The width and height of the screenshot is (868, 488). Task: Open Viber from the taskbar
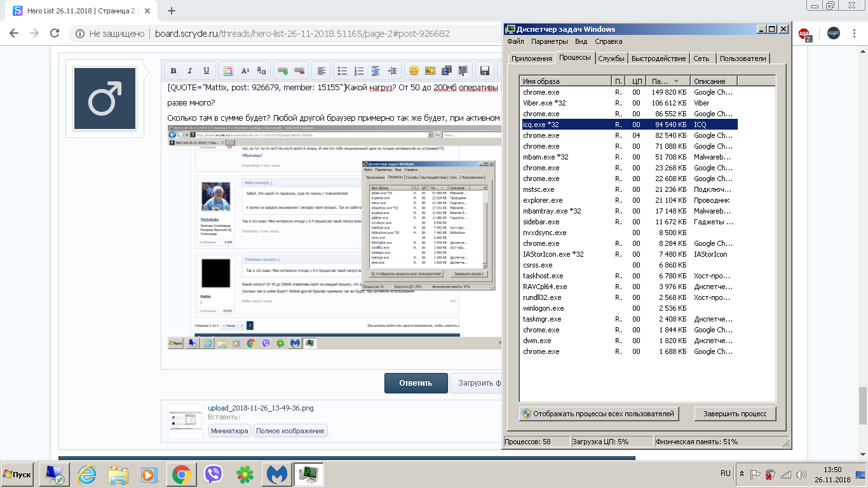click(x=214, y=475)
